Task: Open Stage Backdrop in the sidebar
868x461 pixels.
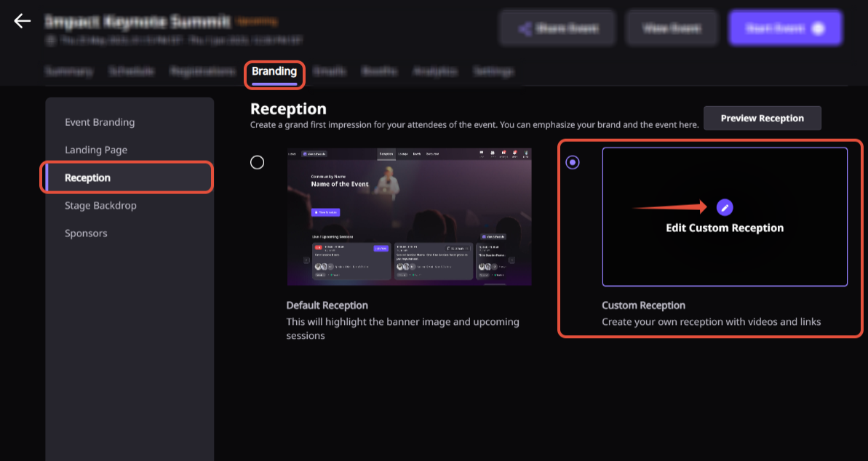Action: point(100,205)
